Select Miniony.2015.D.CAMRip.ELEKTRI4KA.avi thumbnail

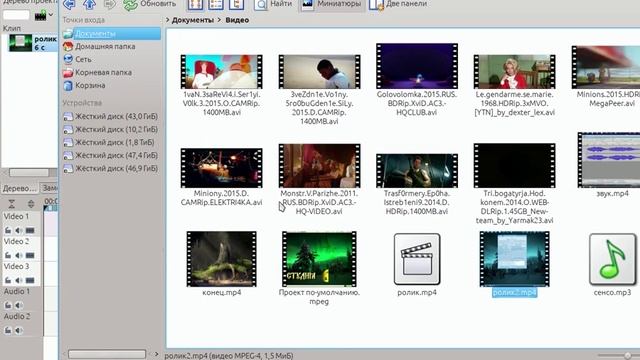tap(221, 168)
